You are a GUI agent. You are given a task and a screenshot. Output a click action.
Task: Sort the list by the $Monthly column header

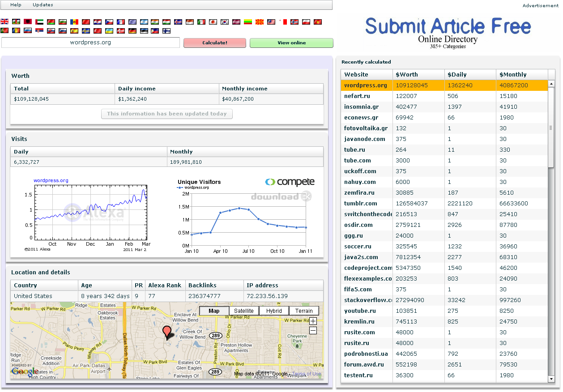coord(522,75)
